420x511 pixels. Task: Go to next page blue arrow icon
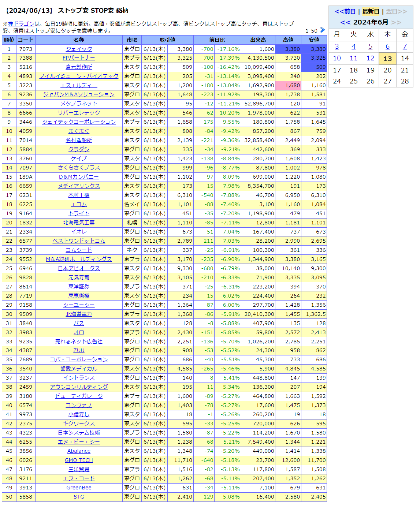tap(323, 30)
